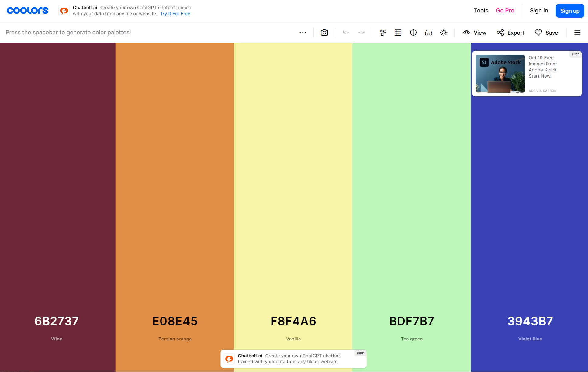Save the palette with the heart button
This screenshot has height=372, width=588.
tap(546, 33)
